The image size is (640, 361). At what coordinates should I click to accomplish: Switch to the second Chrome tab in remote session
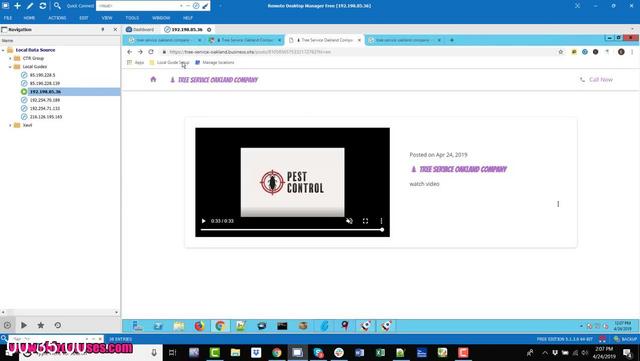[x=244, y=40]
